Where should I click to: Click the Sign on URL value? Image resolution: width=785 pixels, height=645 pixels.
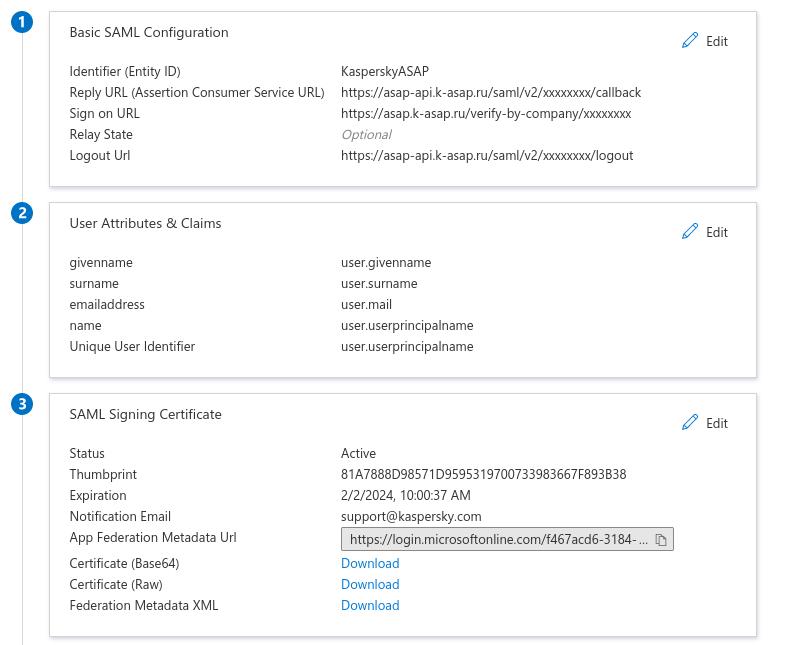[x=485, y=113]
